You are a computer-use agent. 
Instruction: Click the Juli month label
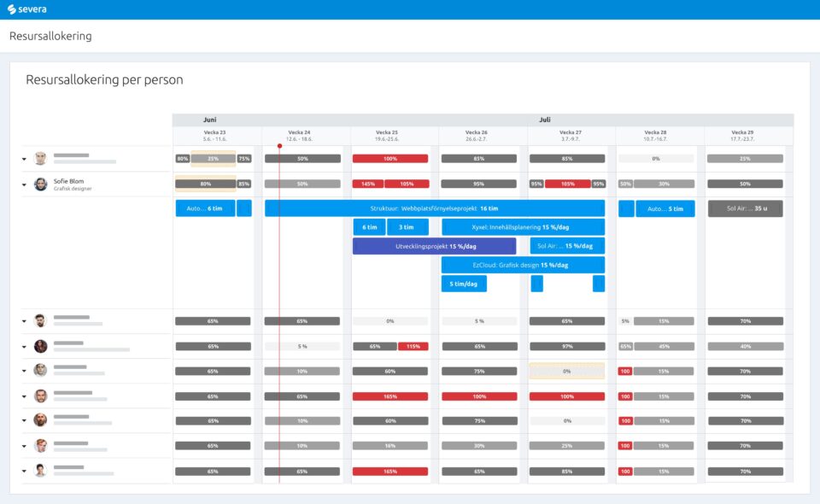(x=545, y=120)
